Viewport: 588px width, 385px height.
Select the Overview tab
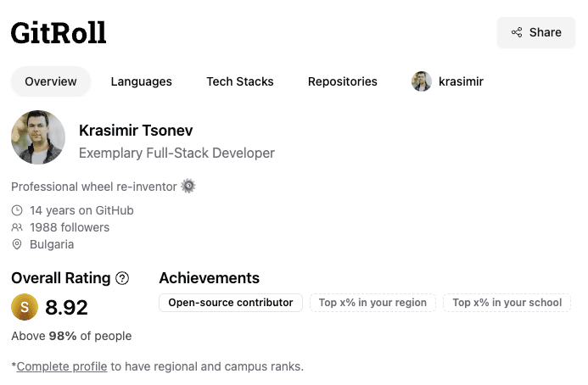point(51,81)
